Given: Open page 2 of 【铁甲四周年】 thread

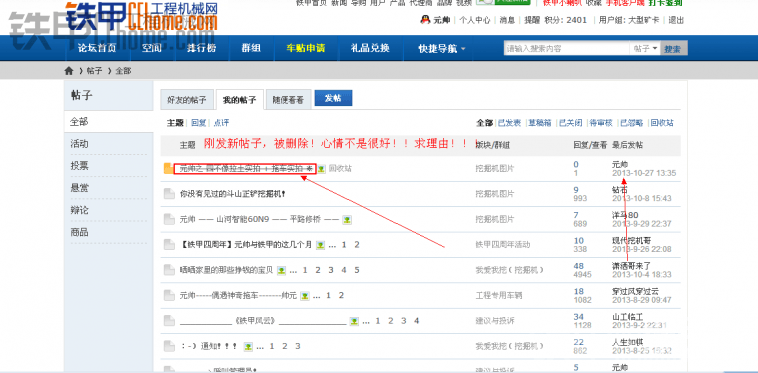Looking at the screenshot, I should pos(357,244).
